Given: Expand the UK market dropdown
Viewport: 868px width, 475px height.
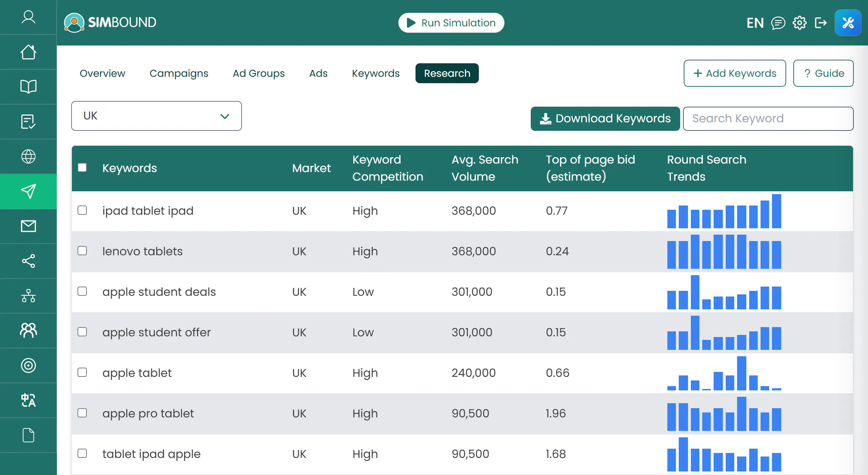Looking at the screenshot, I should [157, 116].
